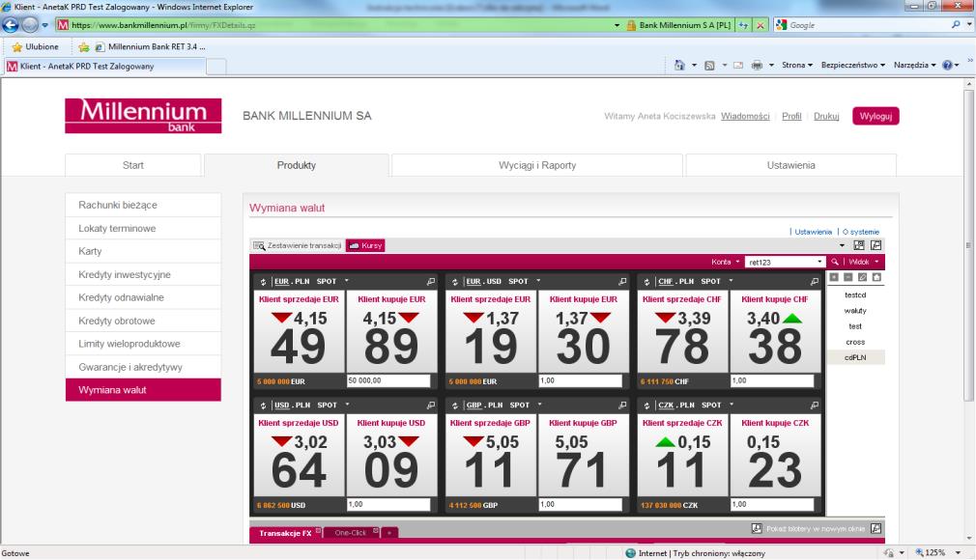The height and width of the screenshot is (560, 976).
Task: Click the IE home toolbar icon
Action: [x=679, y=65]
